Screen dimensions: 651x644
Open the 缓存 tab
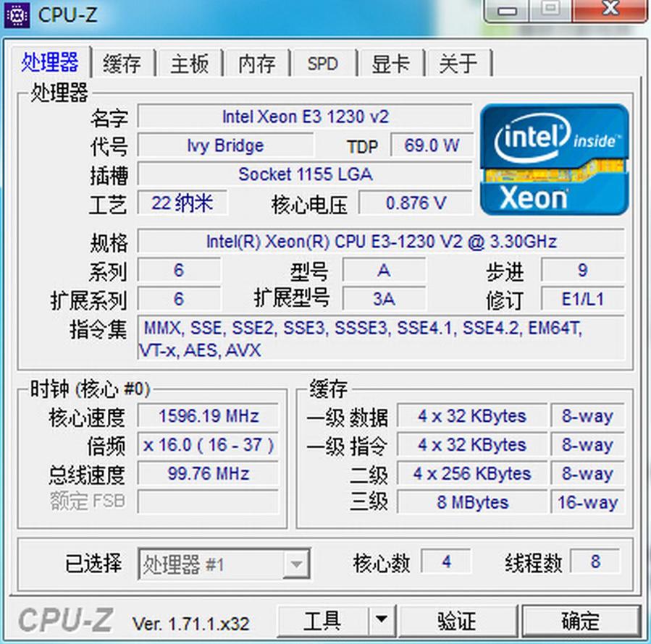tap(122, 64)
